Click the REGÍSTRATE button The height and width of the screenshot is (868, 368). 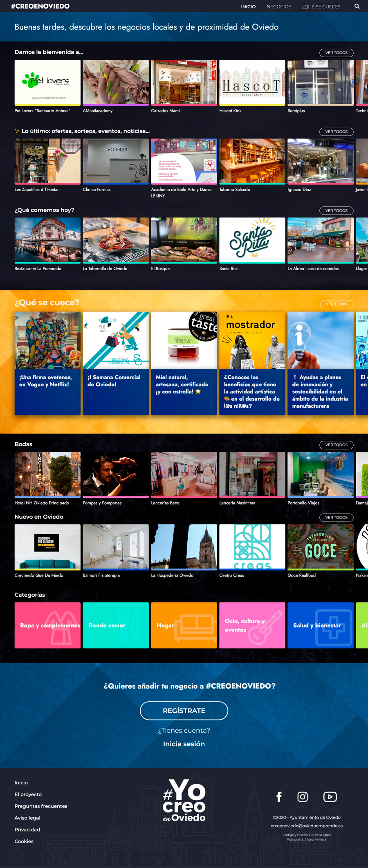pos(184,711)
